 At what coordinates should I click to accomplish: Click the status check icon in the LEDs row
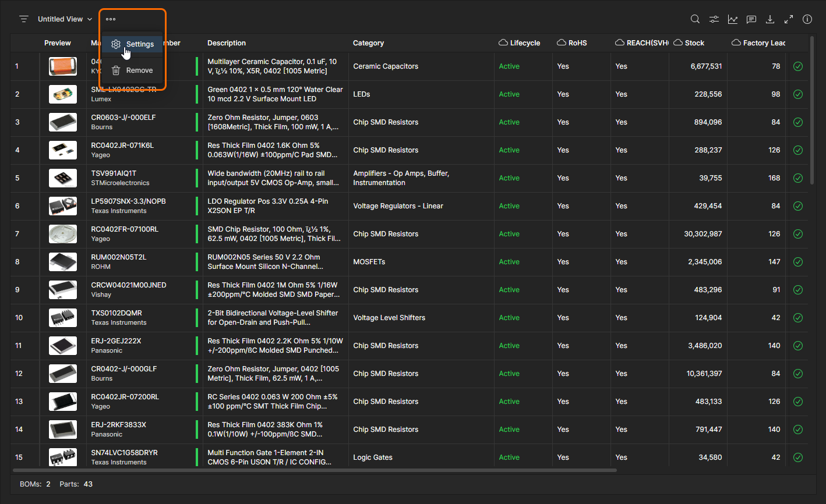798,94
